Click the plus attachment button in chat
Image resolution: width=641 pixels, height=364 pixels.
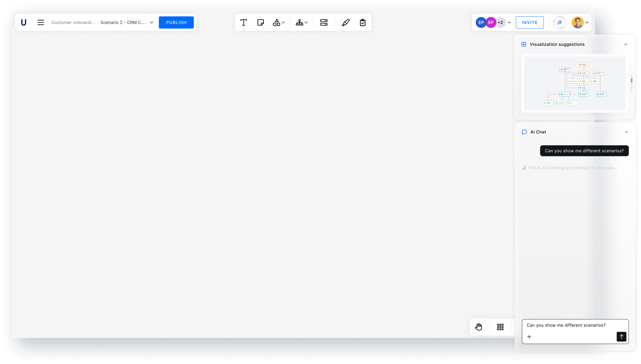coord(529,337)
